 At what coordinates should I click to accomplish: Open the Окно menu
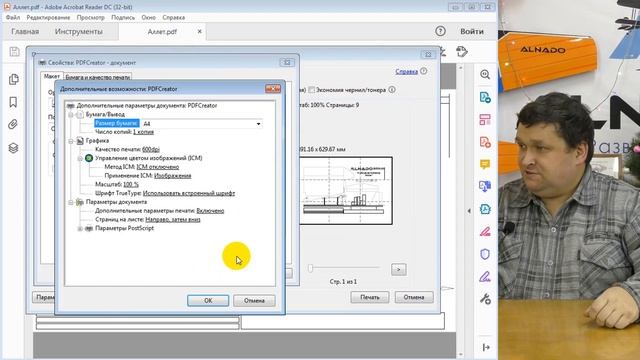(149, 18)
